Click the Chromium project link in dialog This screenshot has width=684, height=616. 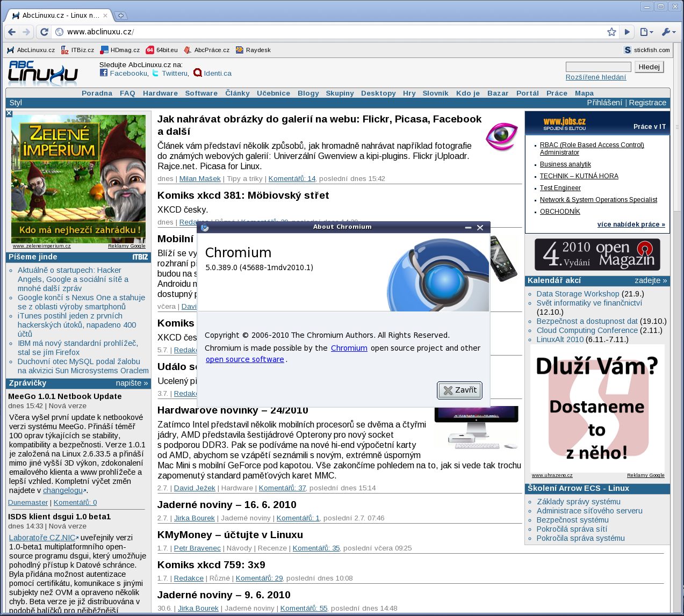point(349,348)
